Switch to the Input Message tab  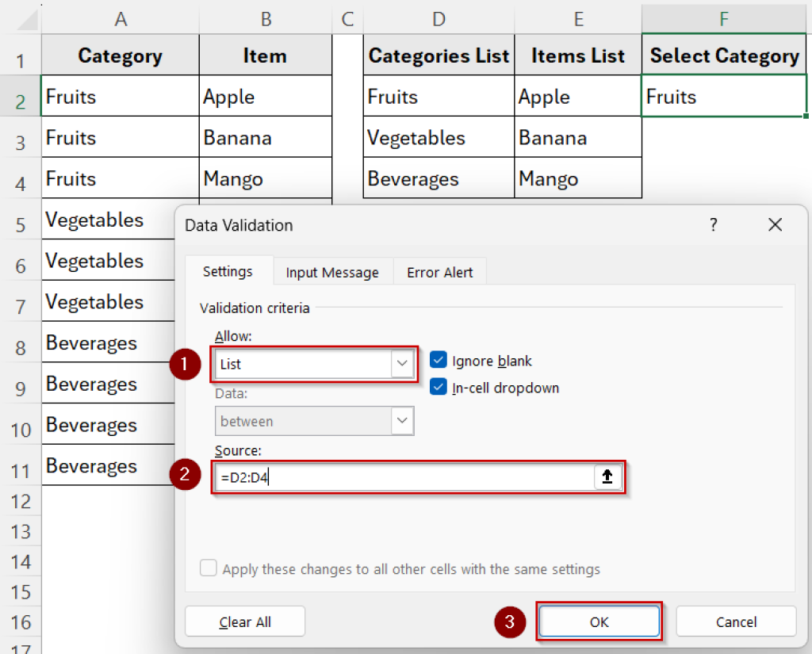click(332, 272)
